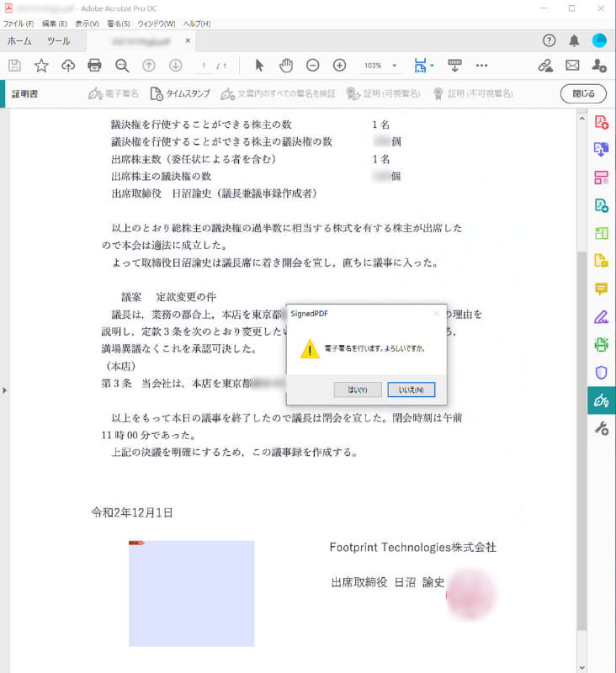616x673 pixels.
Task: Click 閉じる to close certificate toolbar
Action: (x=583, y=93)
